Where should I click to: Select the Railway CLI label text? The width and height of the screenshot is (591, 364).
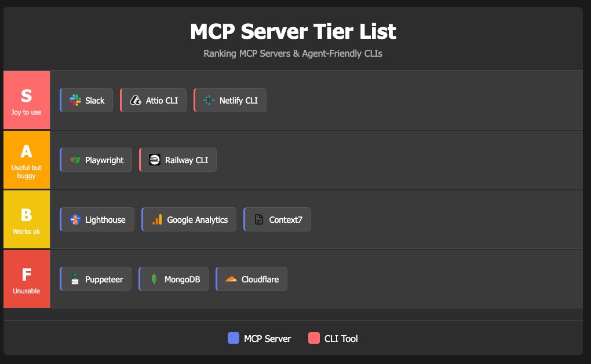pos(186,160)
